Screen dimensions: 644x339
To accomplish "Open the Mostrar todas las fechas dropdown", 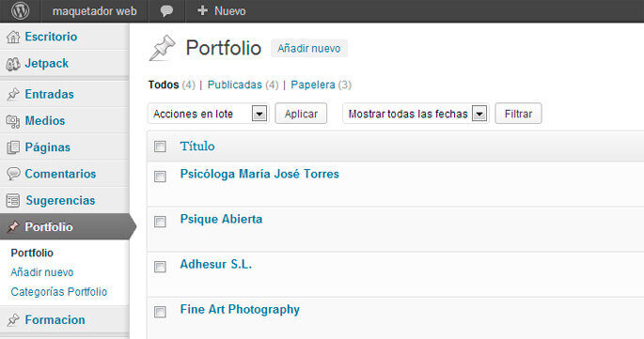I will (x=416, y=114).
